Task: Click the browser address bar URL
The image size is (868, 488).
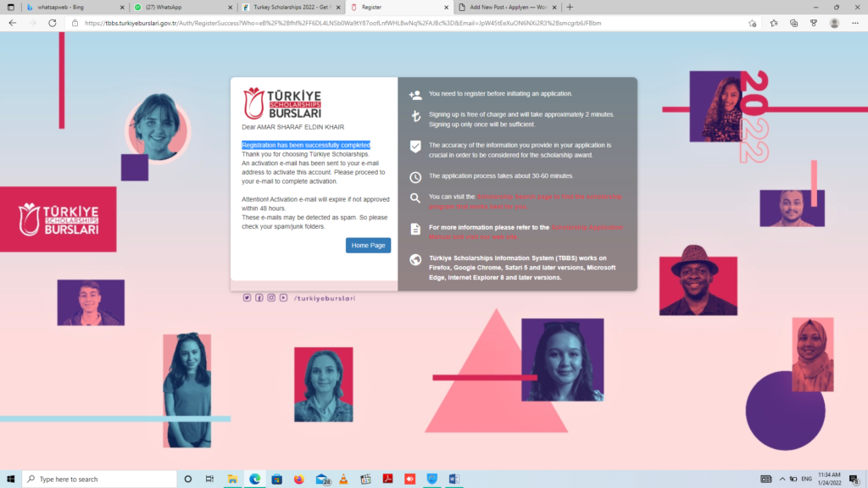Action: click(x=343, y=23)
